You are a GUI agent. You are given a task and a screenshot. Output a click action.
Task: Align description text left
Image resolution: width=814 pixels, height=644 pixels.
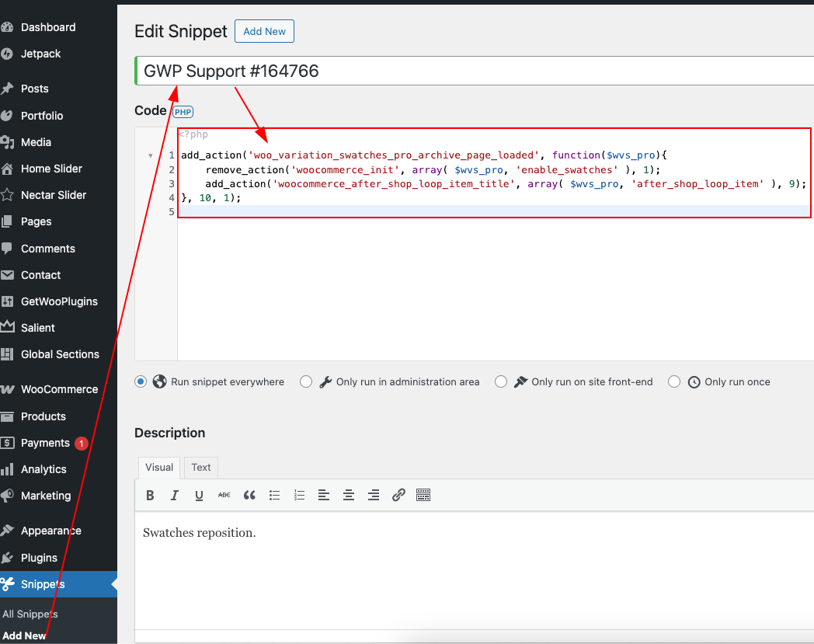(x=324, y=496)
